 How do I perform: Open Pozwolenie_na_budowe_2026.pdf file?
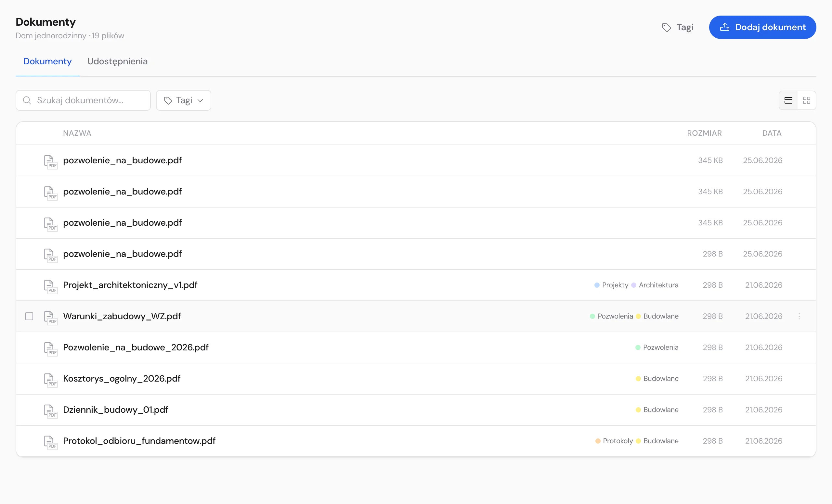click(136, 347)
